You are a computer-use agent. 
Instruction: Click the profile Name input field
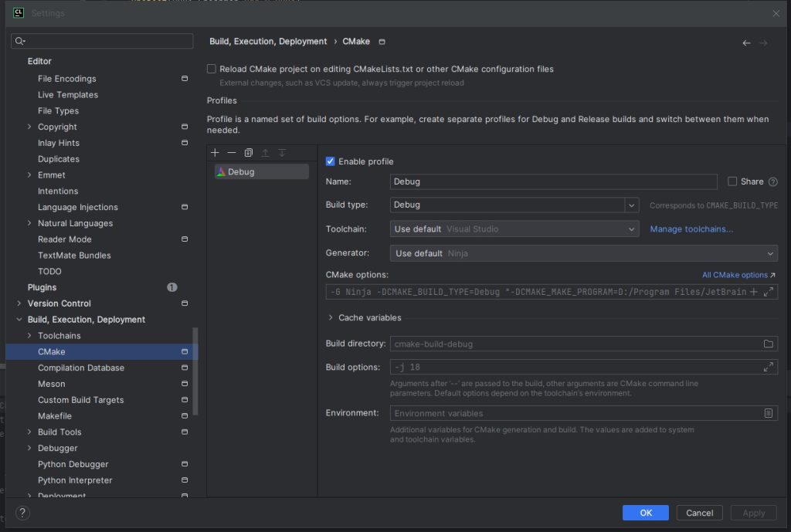[x=553, y=181]
